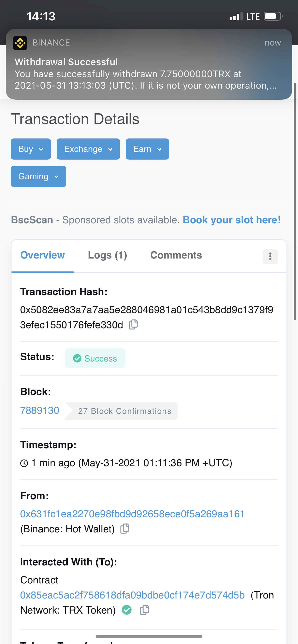Expand the Earn dropdown
Screen dimensions: 298x644
pyautogui.click(x=147, y=149)
